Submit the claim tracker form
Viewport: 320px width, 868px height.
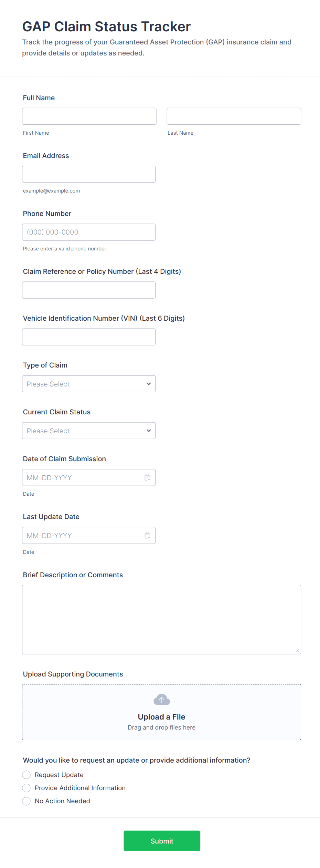162,841
